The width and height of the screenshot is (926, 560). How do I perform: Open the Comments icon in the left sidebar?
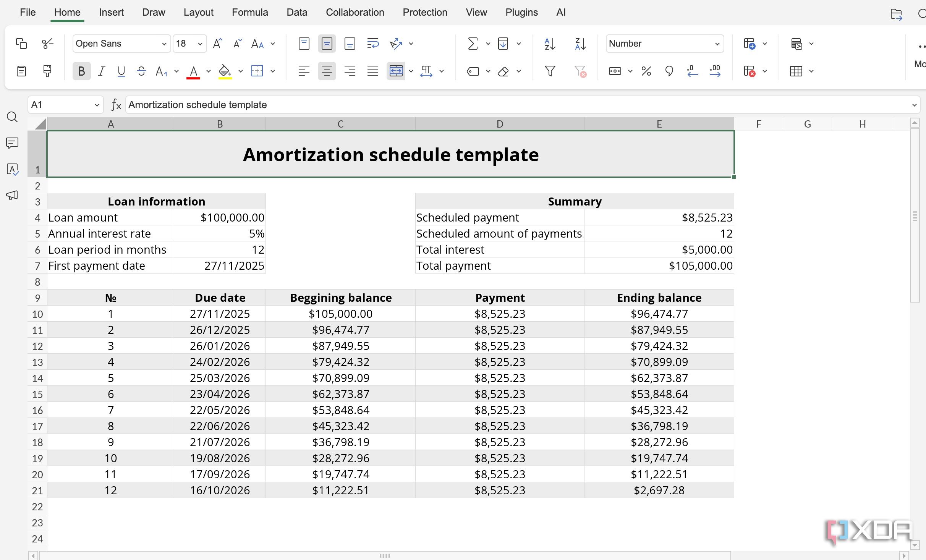coord(12,143)
